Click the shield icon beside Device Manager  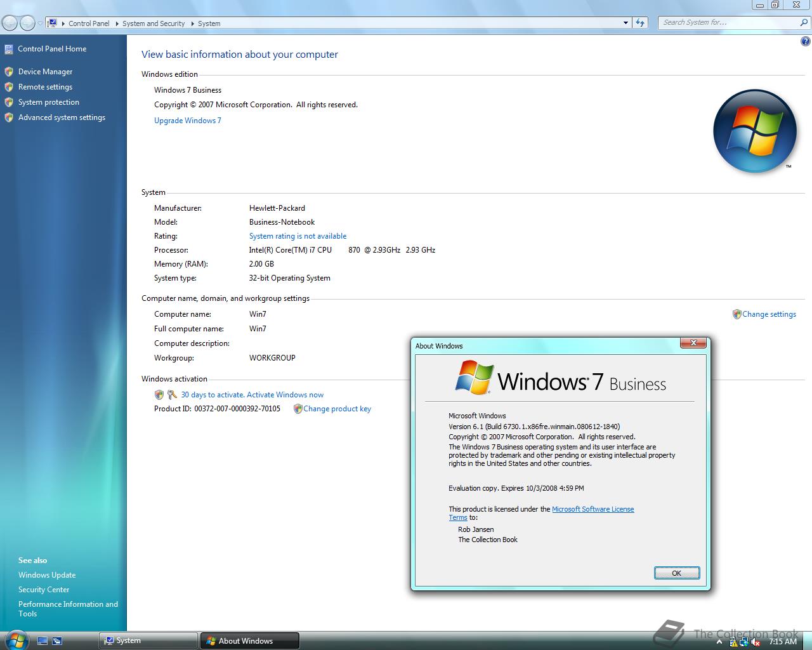pyautogui.click(x=9, y=72)
